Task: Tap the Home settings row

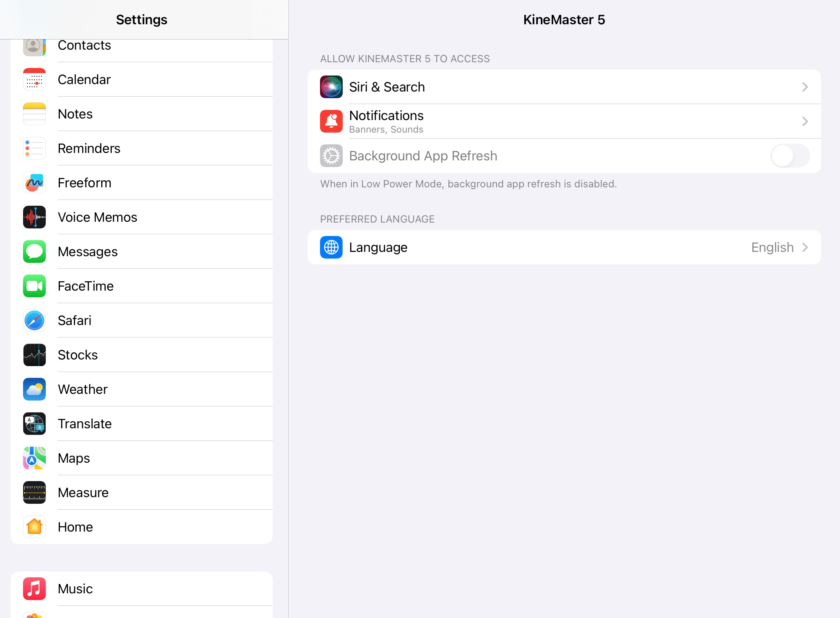Action: [75, 527]
